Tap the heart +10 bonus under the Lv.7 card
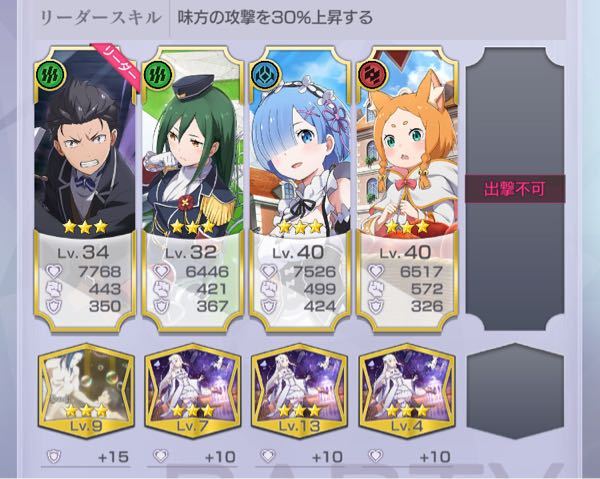This screenshot has height=479, width=600. coord(193,457)
